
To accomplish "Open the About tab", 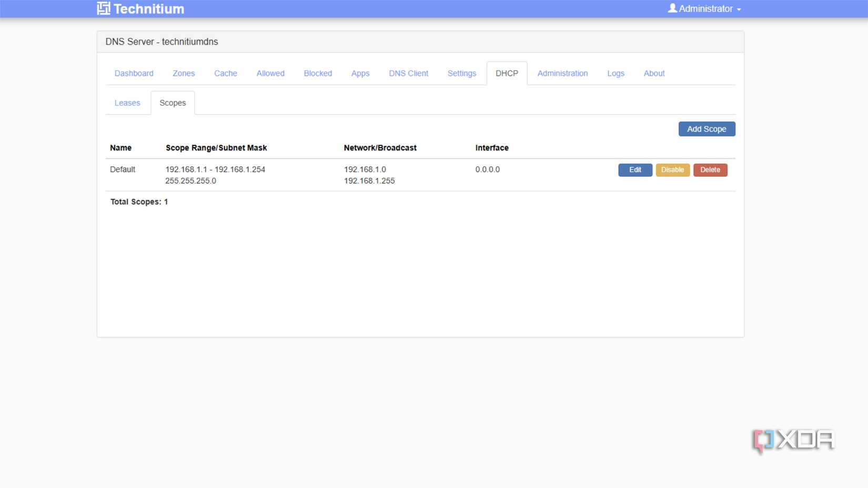I will click(x=654, y=73).
